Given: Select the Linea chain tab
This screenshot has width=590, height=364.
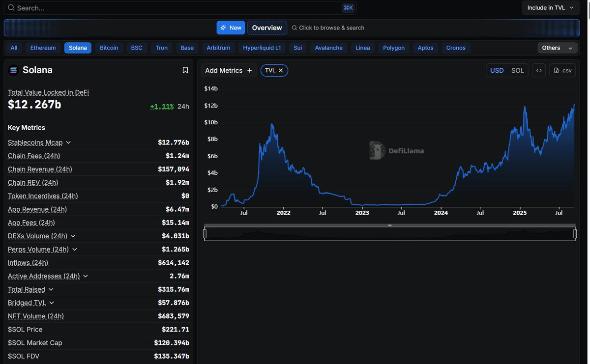Looking at the screenshot, I should tap(363, 48).
